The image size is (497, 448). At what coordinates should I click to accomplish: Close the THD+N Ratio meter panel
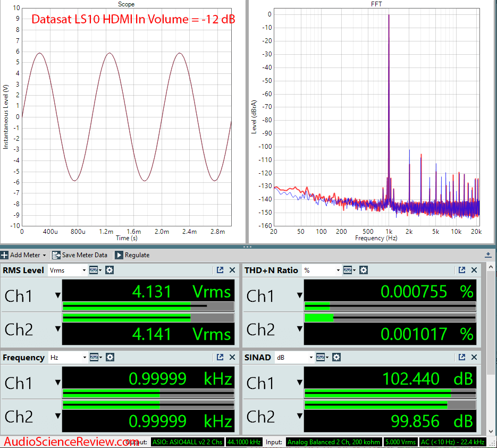pos(474,271)
